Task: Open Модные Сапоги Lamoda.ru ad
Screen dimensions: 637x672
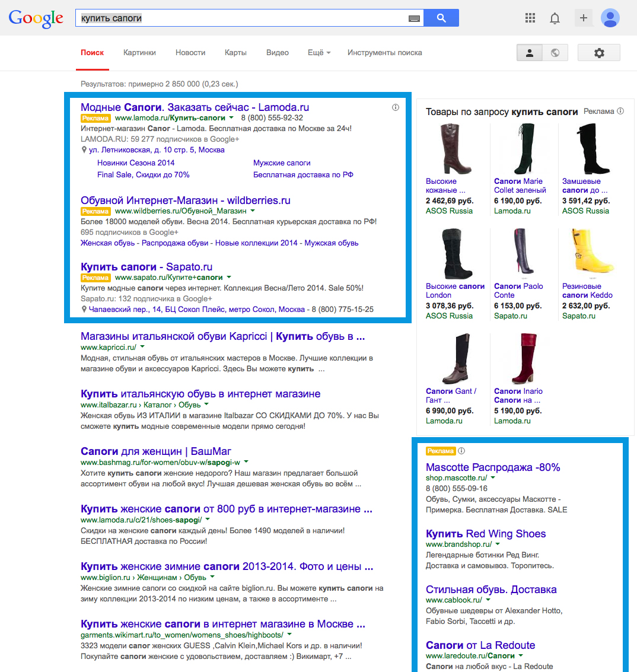Action: [195, 107]
